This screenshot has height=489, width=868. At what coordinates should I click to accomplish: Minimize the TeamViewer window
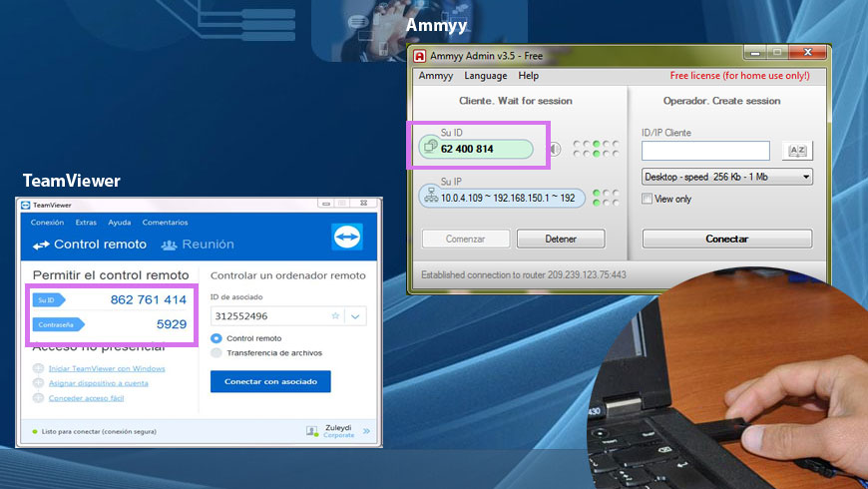tap(326, 204)
